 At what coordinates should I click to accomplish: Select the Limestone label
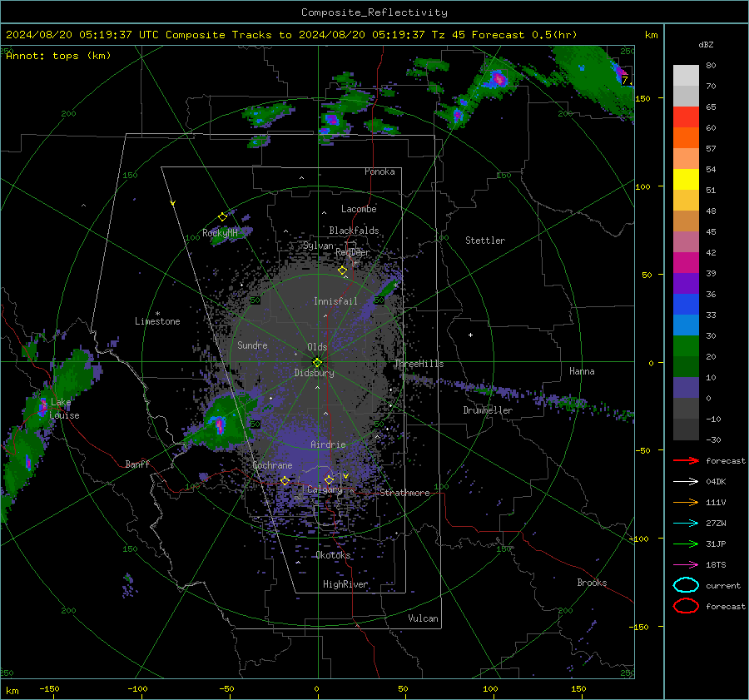[157, 321]
